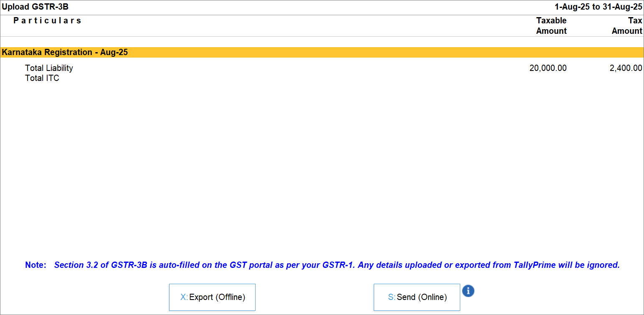
Task: Select the Karnataka Registration - Aug-25 row
Action: pos(65,53)
